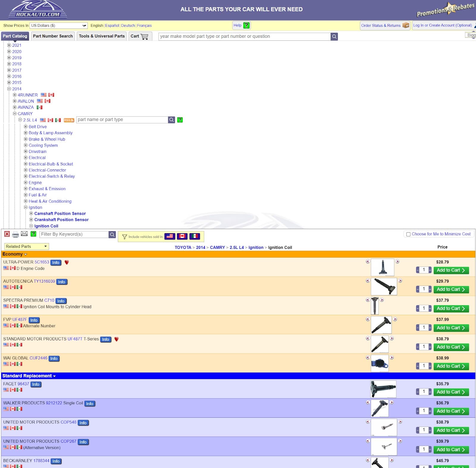Switch to the Part Number Search tab
Image resolution: width=476 pixels, height=468 pixels.
coord(53,36)
